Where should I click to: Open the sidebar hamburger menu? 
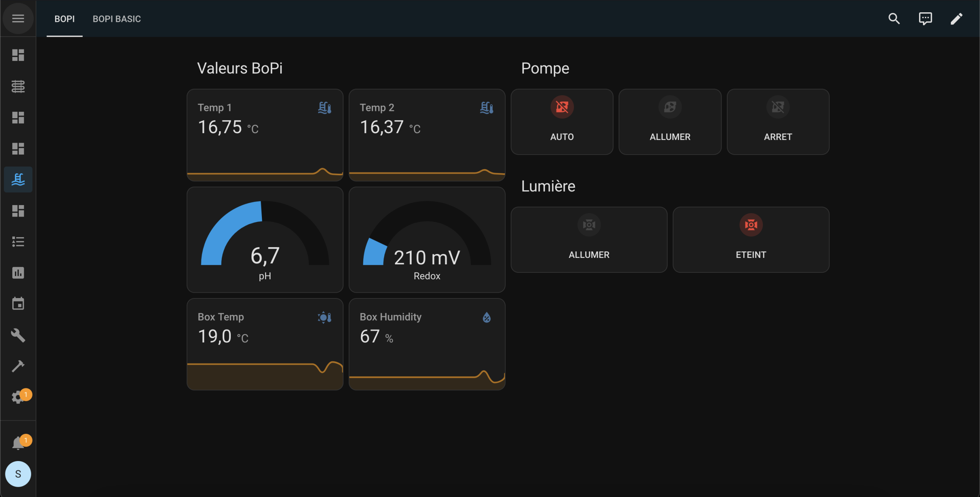18,18
